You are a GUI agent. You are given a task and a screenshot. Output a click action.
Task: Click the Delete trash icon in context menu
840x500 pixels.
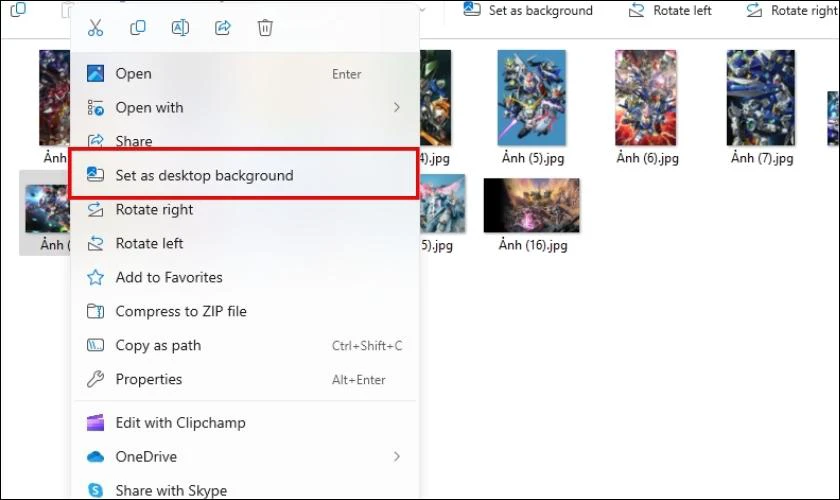pyautogui.click(x=265, y=27)
